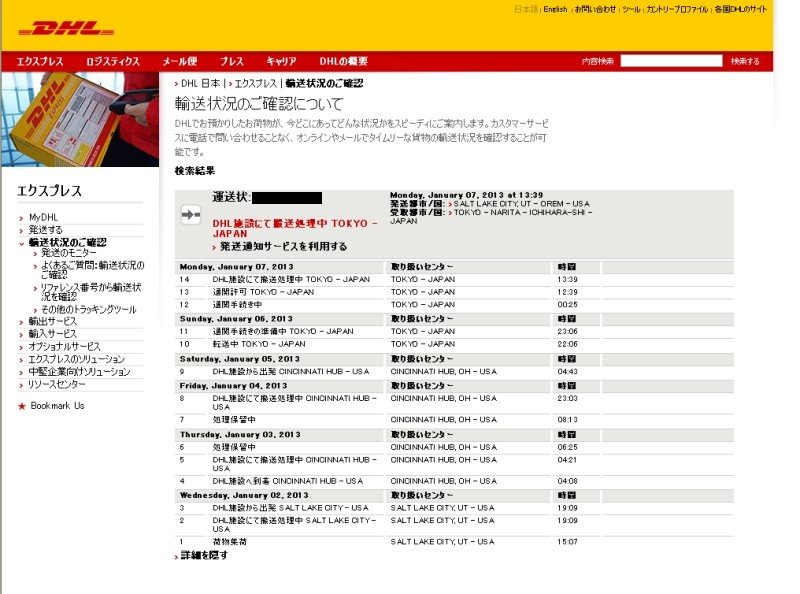
Task: Open その他のトラッキングツール sidebar item
Action: [88, 309]
